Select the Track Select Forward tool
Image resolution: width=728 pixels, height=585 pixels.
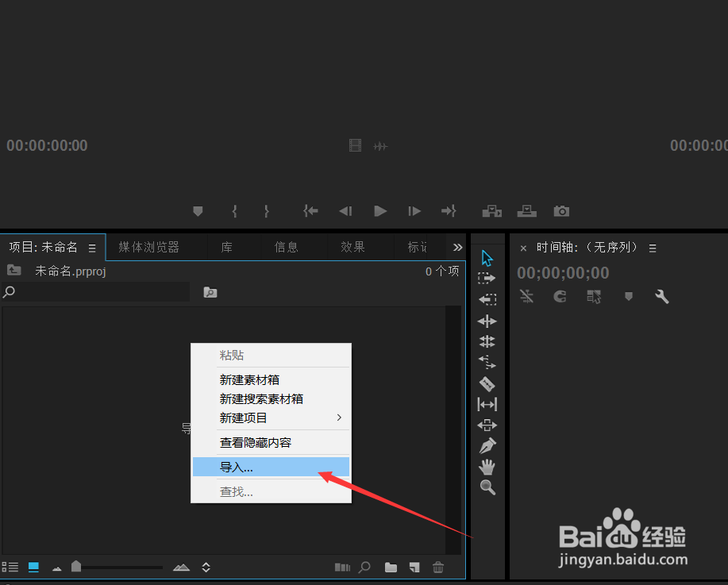487,278
